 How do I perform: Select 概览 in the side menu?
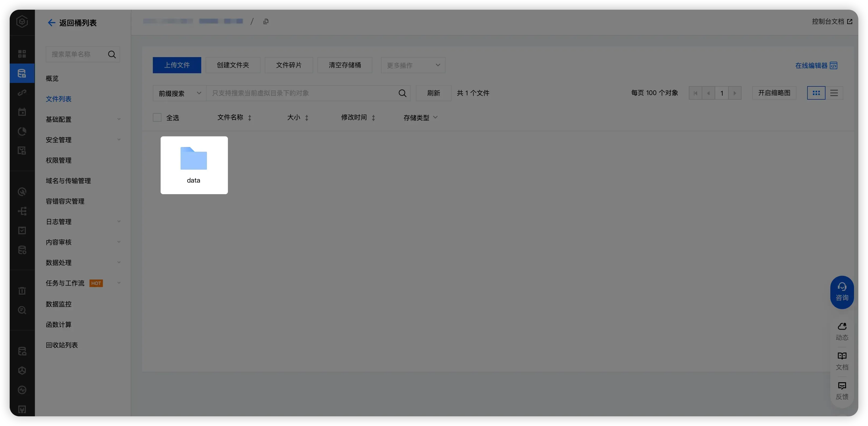tap(52, 78)
